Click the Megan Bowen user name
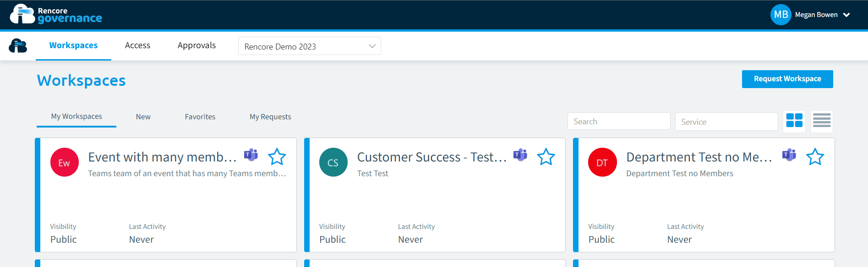Viewport: 868px width, 267px height. click(x=816, y=15)
